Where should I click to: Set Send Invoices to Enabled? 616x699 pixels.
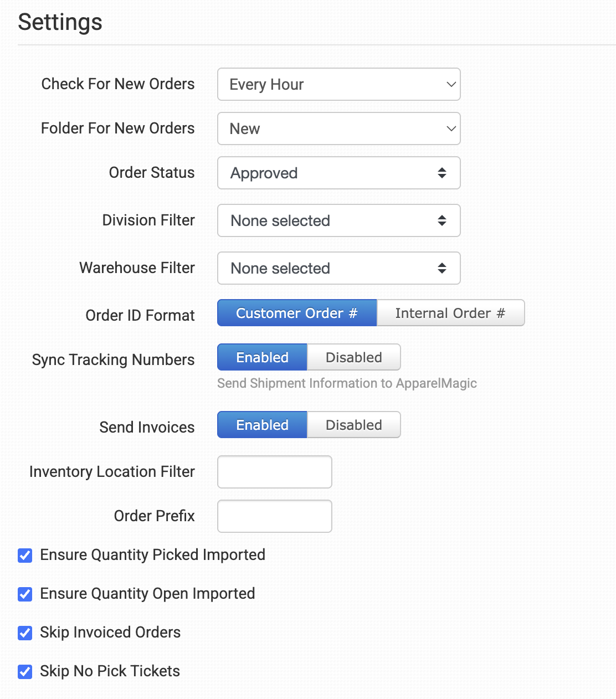click(x=262, y=425)
